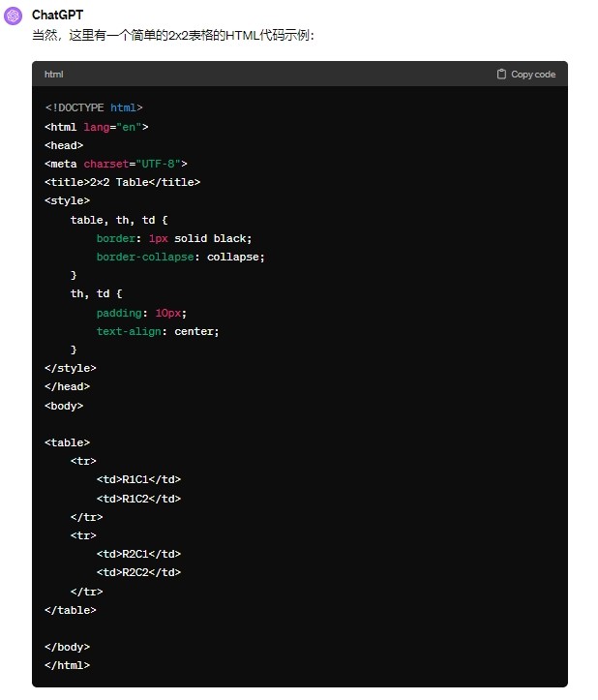Click the clipboard icon beside Copy code

pyautogui.click(x=501, y=75)
